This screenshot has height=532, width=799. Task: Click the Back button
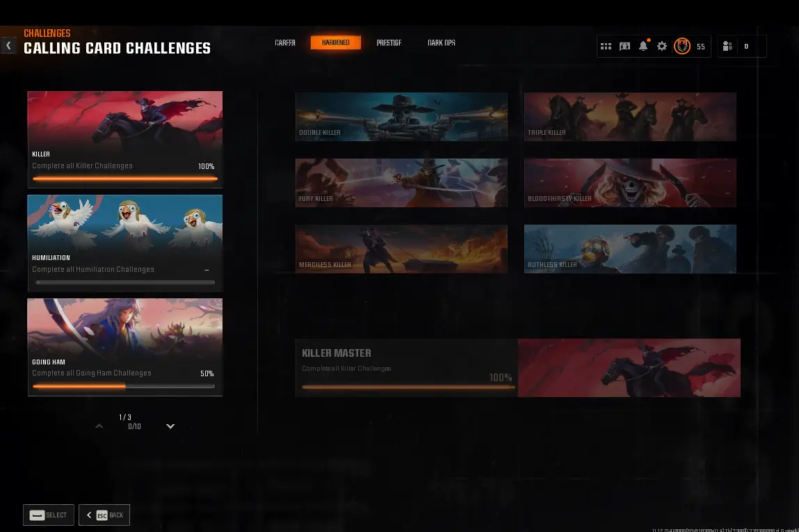(104, 515)
